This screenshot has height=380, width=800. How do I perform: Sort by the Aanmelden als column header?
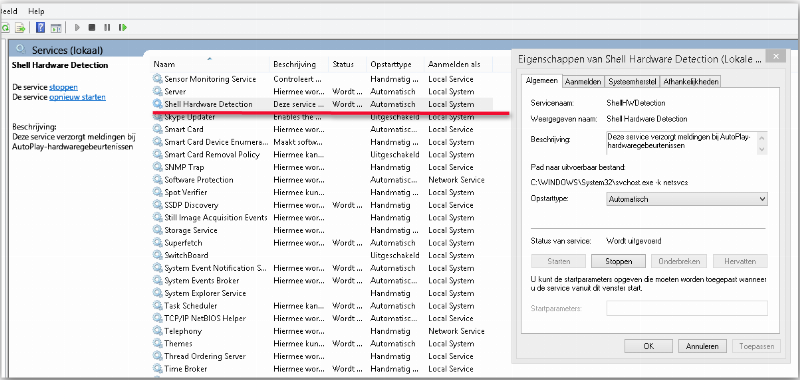(x=459, y=64)
